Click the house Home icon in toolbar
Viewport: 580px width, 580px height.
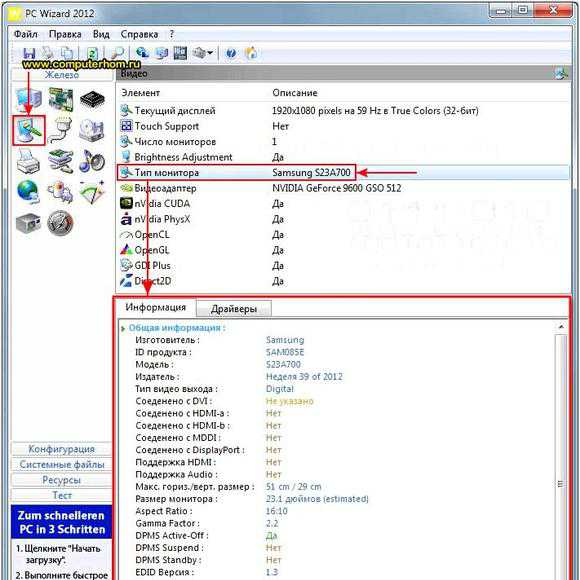[x=251, y=53]
